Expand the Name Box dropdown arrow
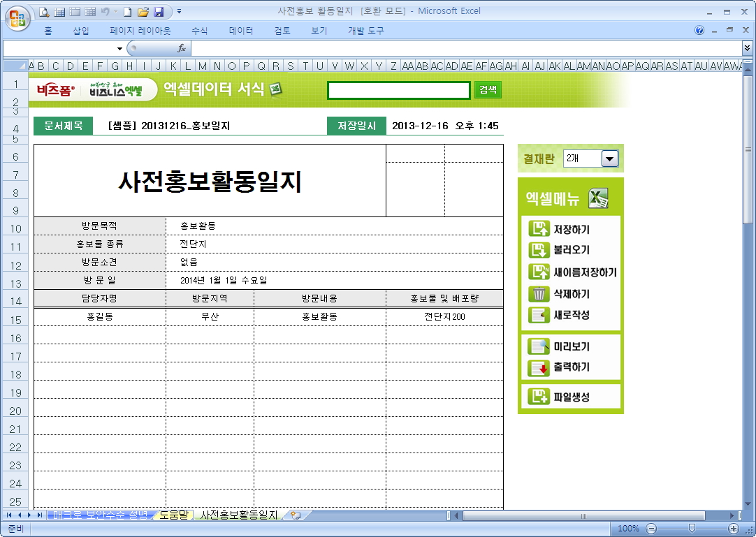Screen dimensions: 756x537 tap(119, 49)
